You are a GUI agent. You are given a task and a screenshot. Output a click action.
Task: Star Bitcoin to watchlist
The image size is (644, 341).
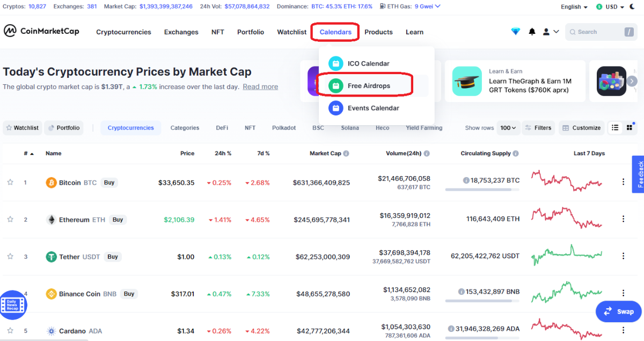[x=10, y=183]
